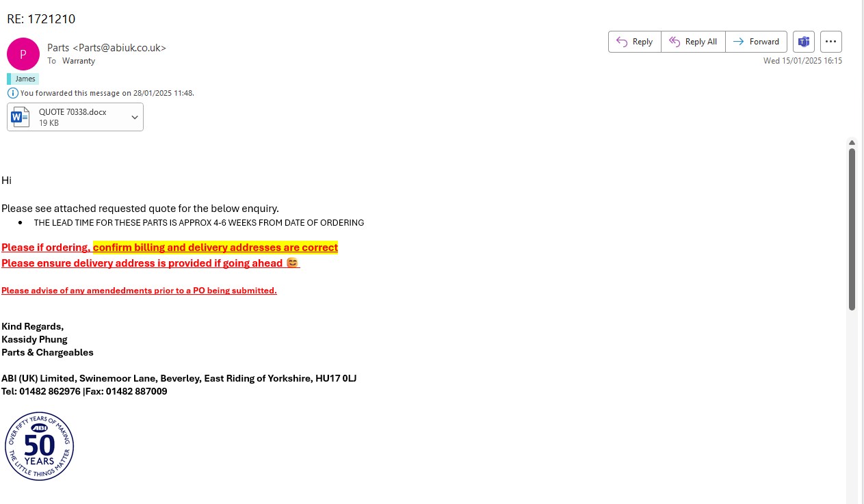Image resolution: width=864 pixels, height=504 pixels.
Task: Open the more actions ellipsis menu
Action: (x=831, y=42)
